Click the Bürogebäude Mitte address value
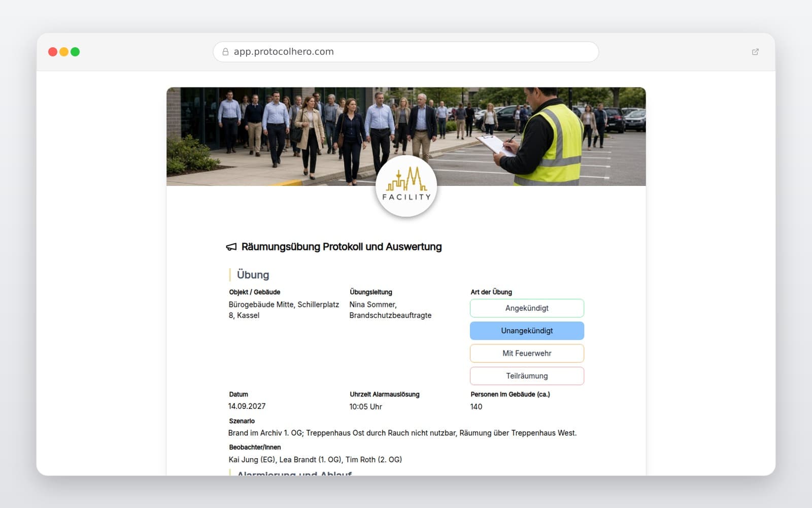 (x=284, y=310)
